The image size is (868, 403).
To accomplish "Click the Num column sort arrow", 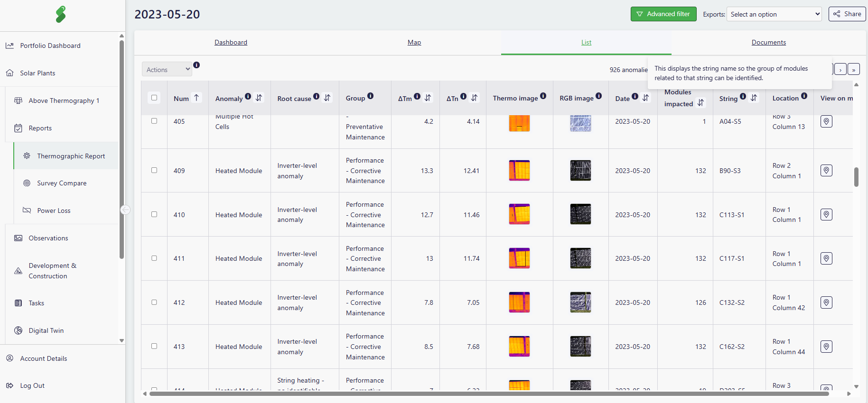I will [196, 98].
